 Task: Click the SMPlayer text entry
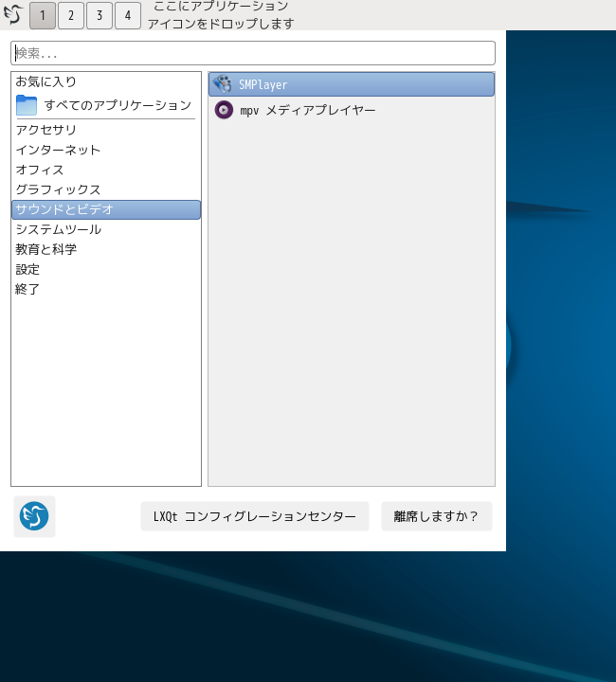click(x=263, y=85)
